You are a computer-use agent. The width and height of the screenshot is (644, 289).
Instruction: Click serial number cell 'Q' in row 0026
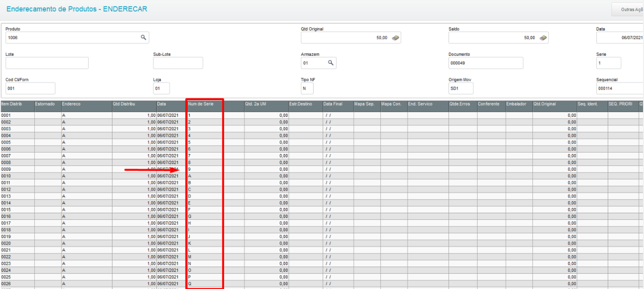[x=215, y=284]
